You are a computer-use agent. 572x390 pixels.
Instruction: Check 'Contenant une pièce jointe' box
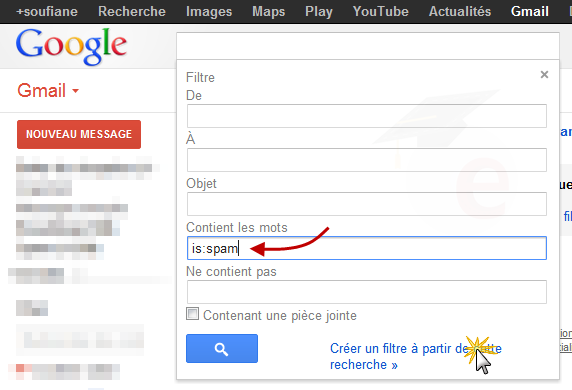pyautogui.click(x=192, y=314)
